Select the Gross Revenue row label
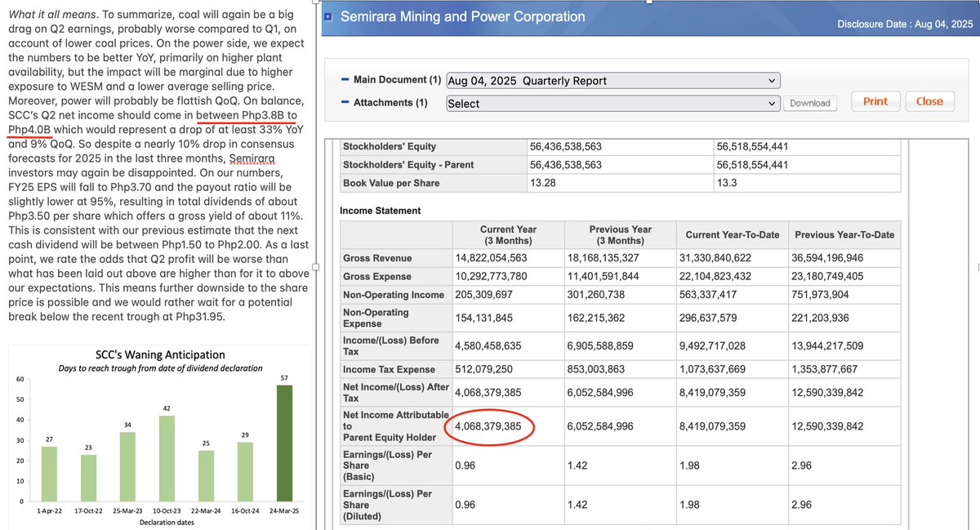This screenshot has width=980, height=530. point(377,258)
